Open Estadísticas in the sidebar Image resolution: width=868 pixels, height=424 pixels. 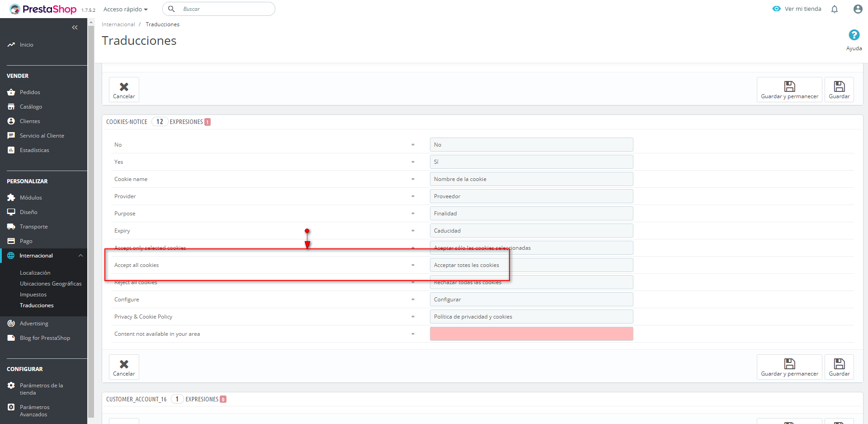pyautogui.click(x=34, y=150)
